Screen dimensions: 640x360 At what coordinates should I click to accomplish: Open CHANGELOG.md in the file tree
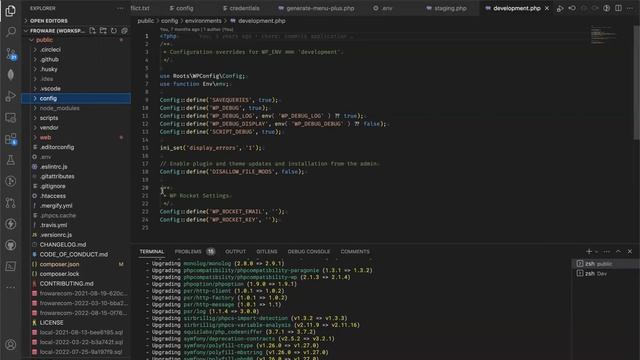(x=76, y=244)
